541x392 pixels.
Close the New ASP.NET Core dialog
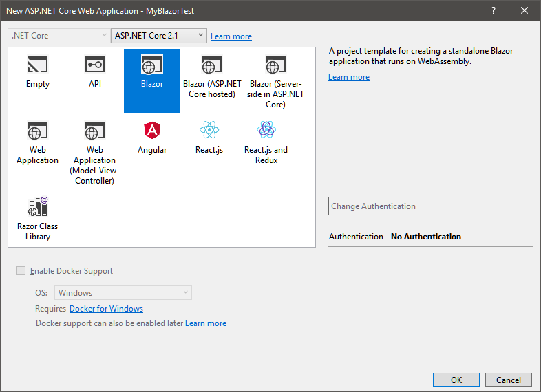coord(524,11)
